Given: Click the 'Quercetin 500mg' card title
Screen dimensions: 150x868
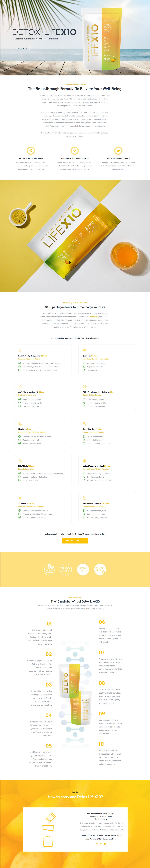Looking at the screenshot, I should coord(90,356).
